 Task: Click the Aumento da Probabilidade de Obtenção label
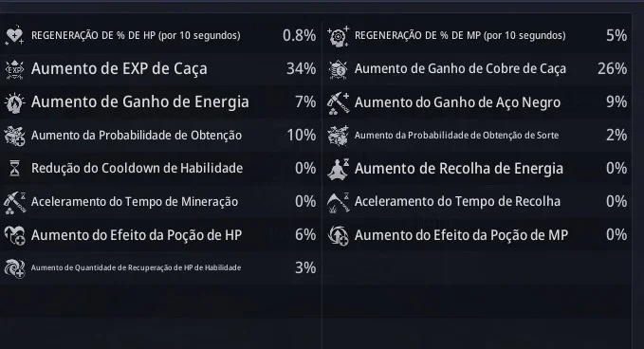point(137,136)
